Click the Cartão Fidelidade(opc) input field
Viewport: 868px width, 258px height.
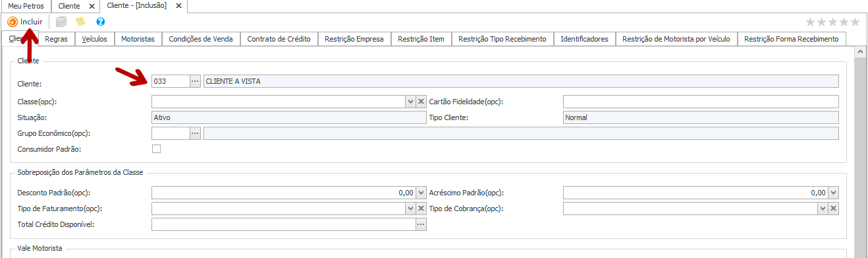701,102
